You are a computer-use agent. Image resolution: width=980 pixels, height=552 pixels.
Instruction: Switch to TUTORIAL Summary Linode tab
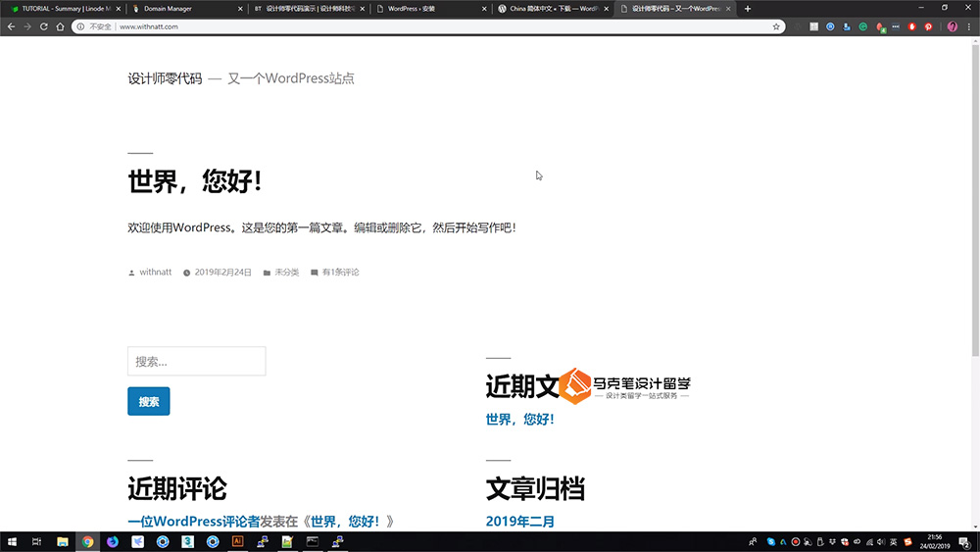pyautogui.click(x=67, y=9)
